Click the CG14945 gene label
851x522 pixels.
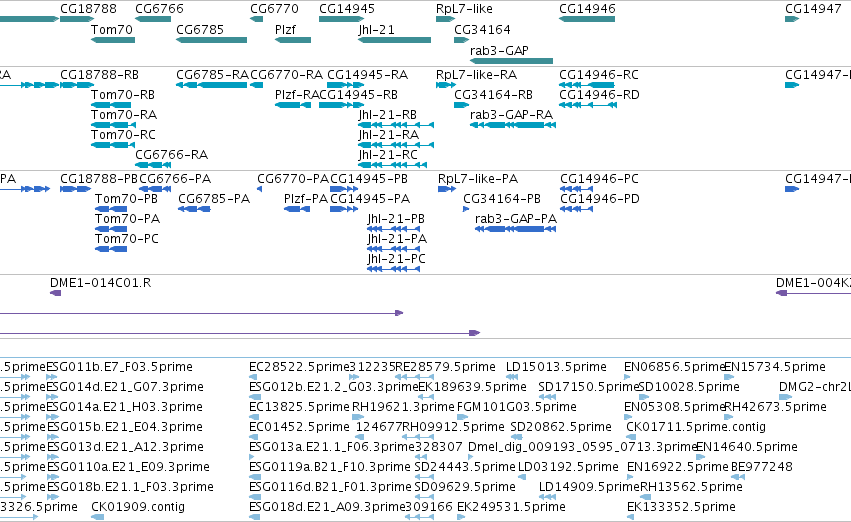tap(347, 9)
